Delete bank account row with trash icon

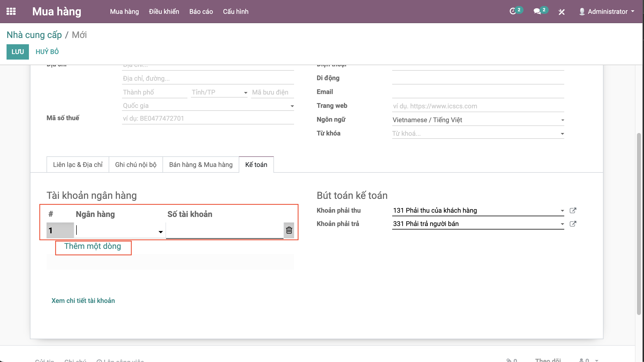[289, 230]
